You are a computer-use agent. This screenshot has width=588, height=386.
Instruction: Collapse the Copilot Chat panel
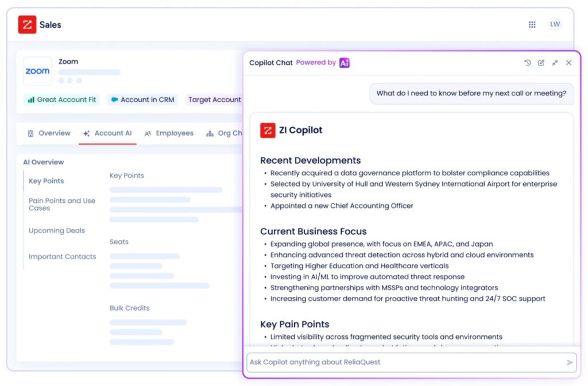[555, 63]
